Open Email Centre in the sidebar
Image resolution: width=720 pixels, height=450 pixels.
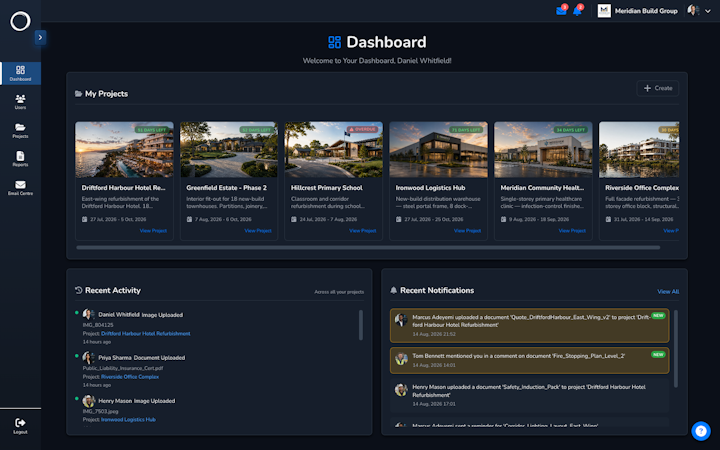pyautogui.click(x=20, y=187)
